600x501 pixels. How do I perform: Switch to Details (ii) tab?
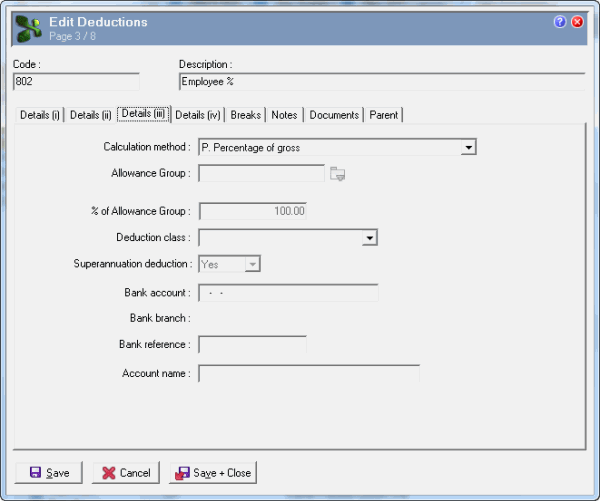coord(90,115)
